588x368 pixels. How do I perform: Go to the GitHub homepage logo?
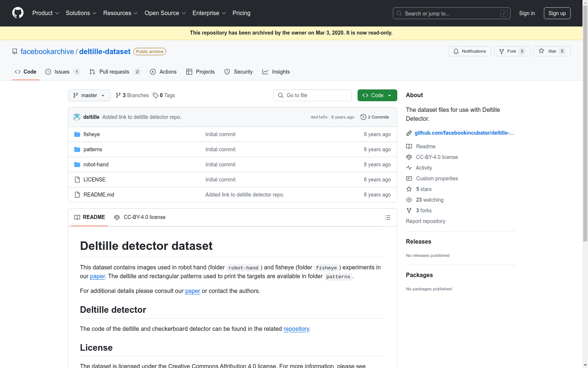pyautogui.click(x=18, y=13)
